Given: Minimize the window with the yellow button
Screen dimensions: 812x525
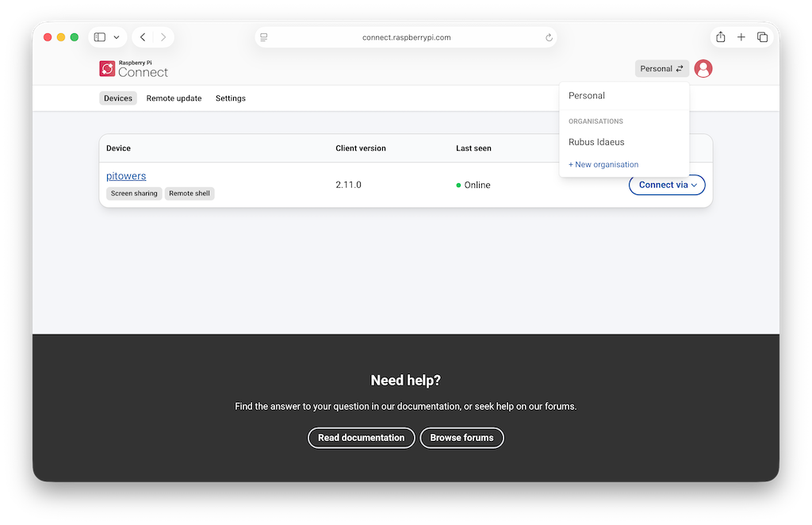Looking at the screenshot, I should [x=61, y=37].
